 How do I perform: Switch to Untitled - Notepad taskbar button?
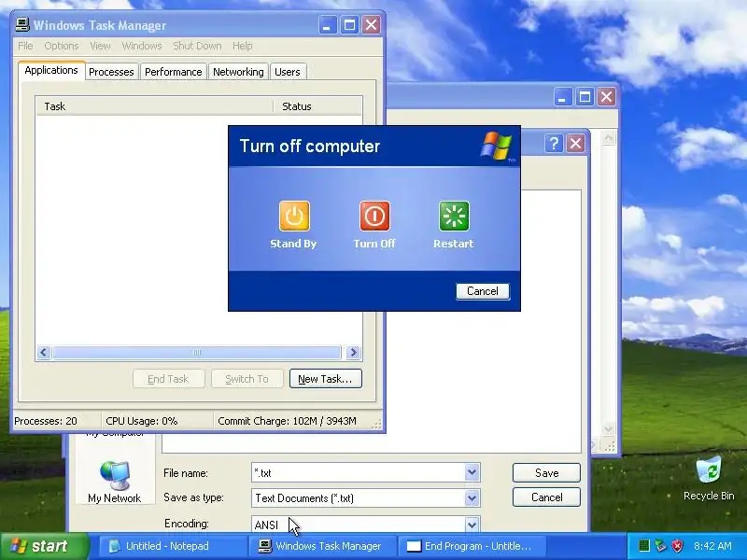(x=174, y=546)
